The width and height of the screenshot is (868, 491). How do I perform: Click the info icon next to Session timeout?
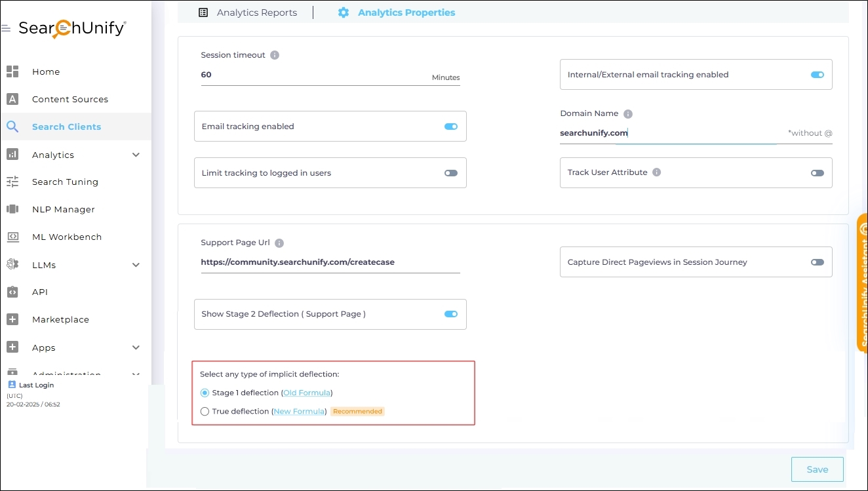click(x=275, y=55)
